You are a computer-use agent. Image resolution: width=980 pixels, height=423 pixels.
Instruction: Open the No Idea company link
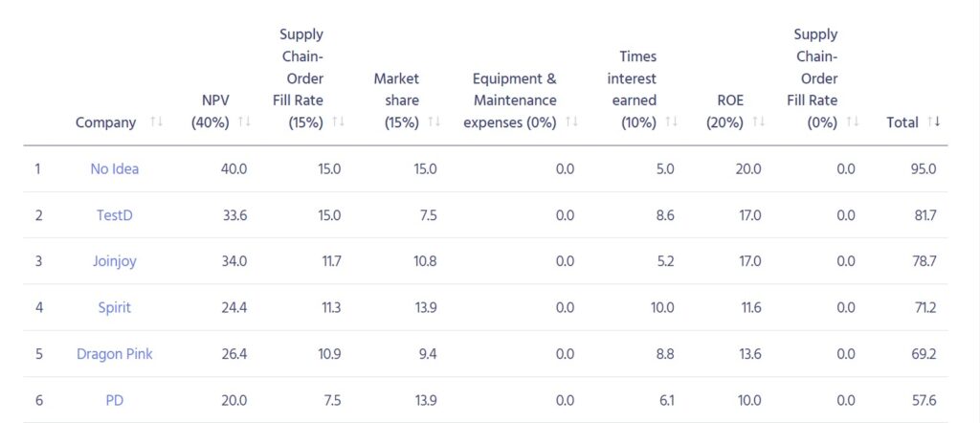coord(115,168)
